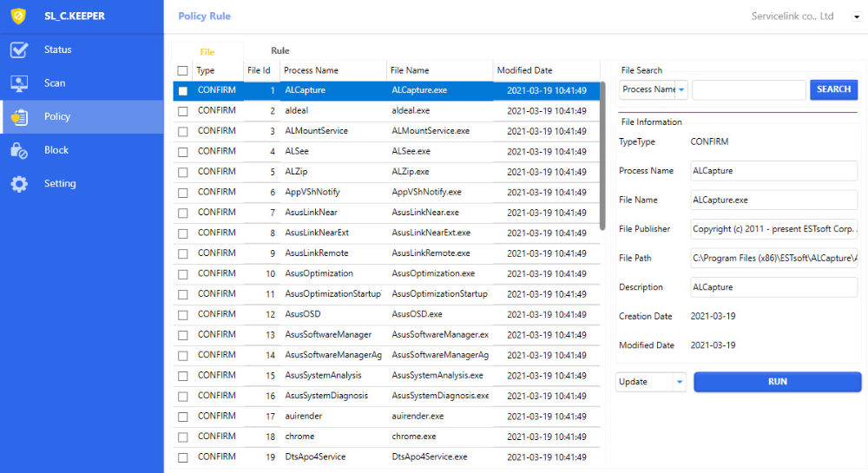Click the SL_C.KEEPER shield logo icon
Screen dimensions: 868x473
click(18, 16)
